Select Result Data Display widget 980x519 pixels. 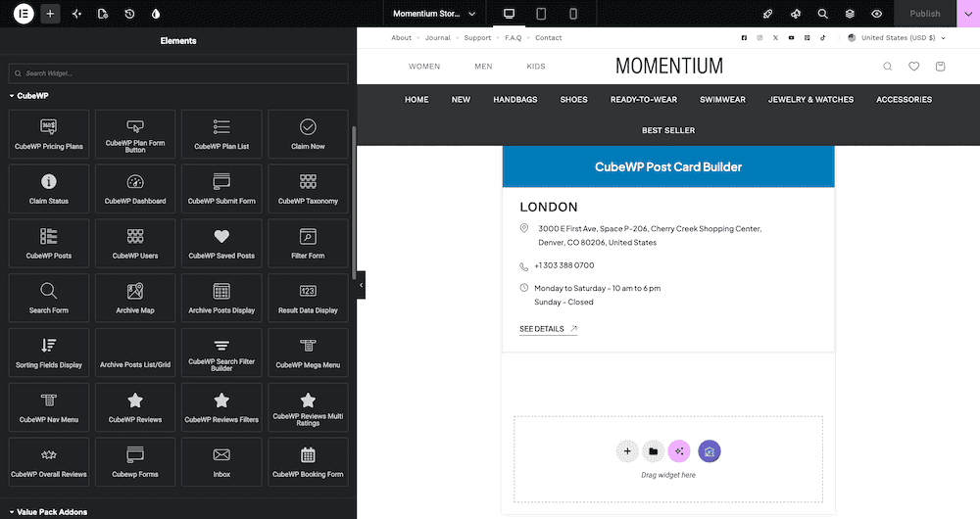coord(308,298)
